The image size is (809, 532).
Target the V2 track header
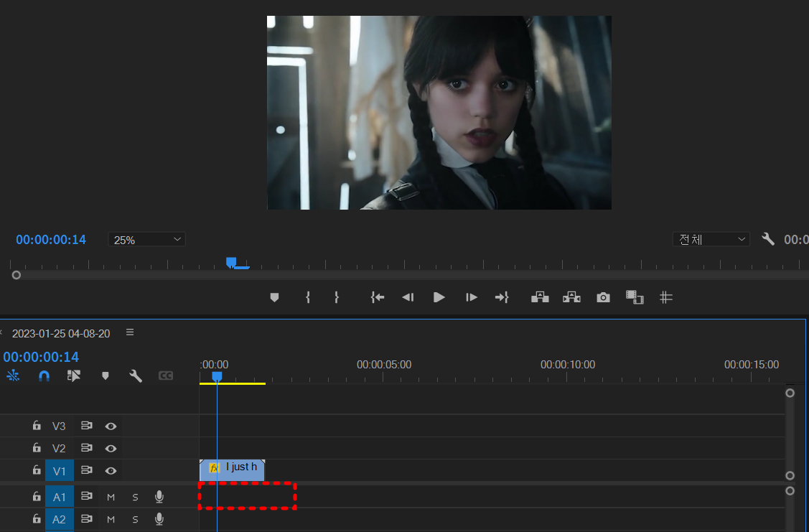(59, 448)
